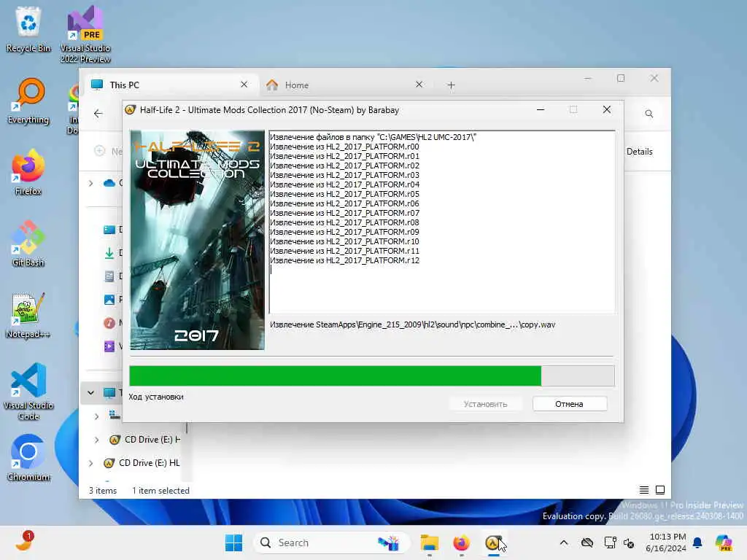The width and height of the screenshot is (747, 560).
Task: Go back in File Explorer
Action: (x=98, y=114)
